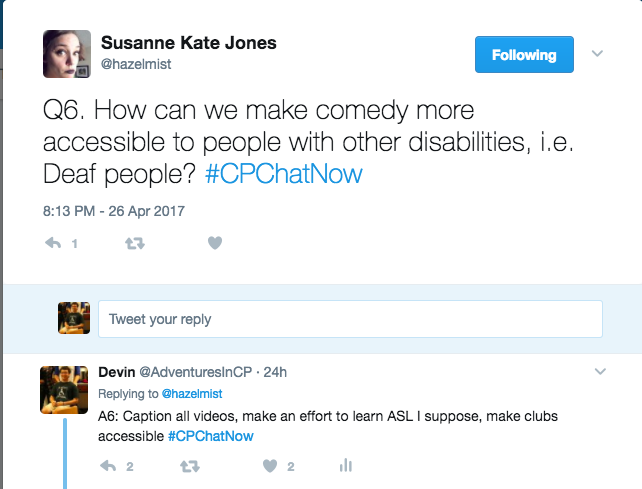Viewport: 642px width, 489px height.
Task: Expand options chevron on Devin's reply
Action: tap(600, 372)
